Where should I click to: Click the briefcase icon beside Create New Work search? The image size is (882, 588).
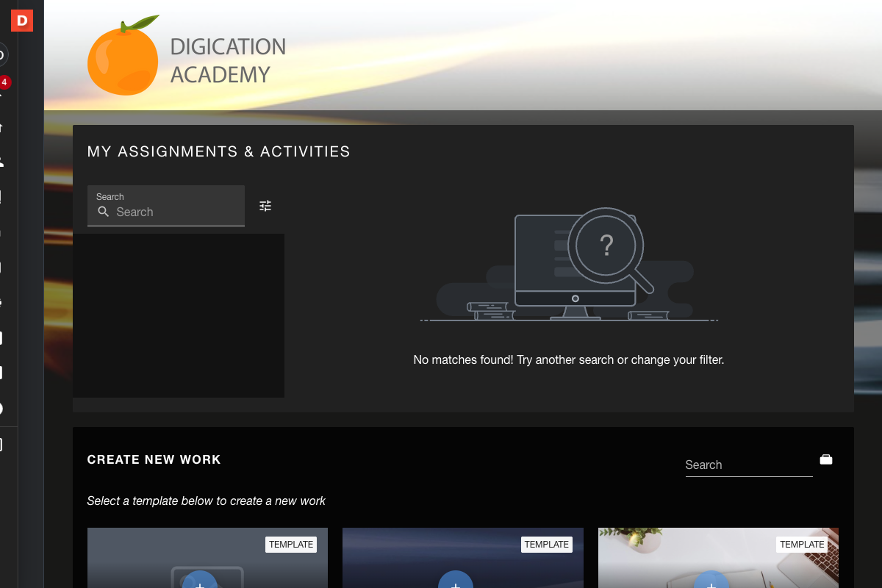[826, 459]
